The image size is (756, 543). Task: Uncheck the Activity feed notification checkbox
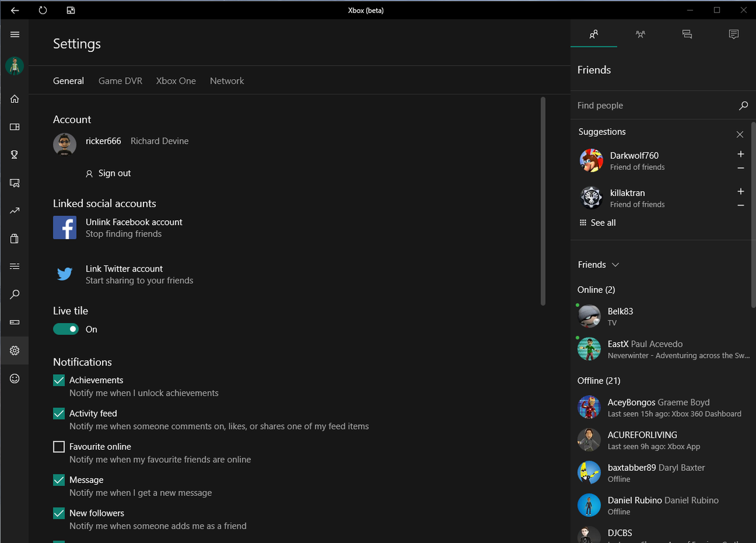[x=58, y=414]
